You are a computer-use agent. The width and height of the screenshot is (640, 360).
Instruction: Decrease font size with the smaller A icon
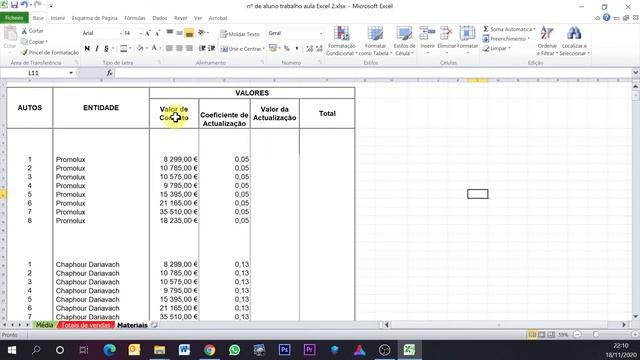[157, 33]
